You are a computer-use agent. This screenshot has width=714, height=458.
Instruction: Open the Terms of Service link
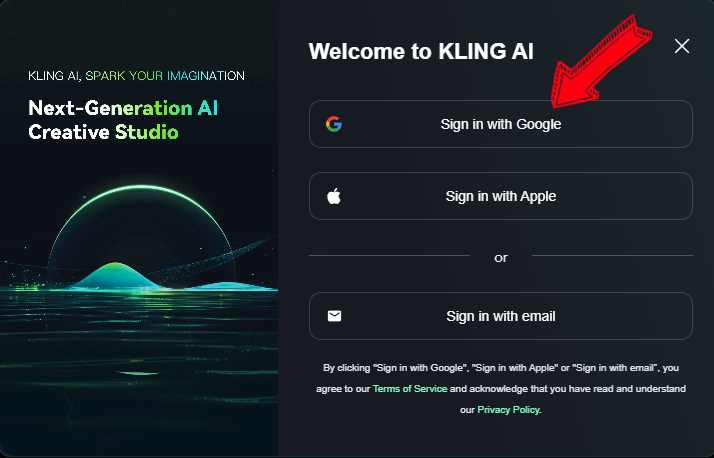410,389
